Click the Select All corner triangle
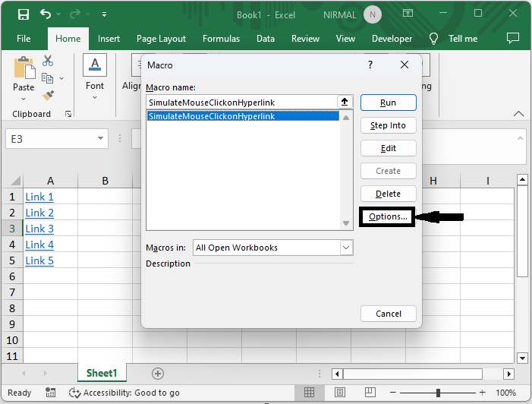 [15, 180]
